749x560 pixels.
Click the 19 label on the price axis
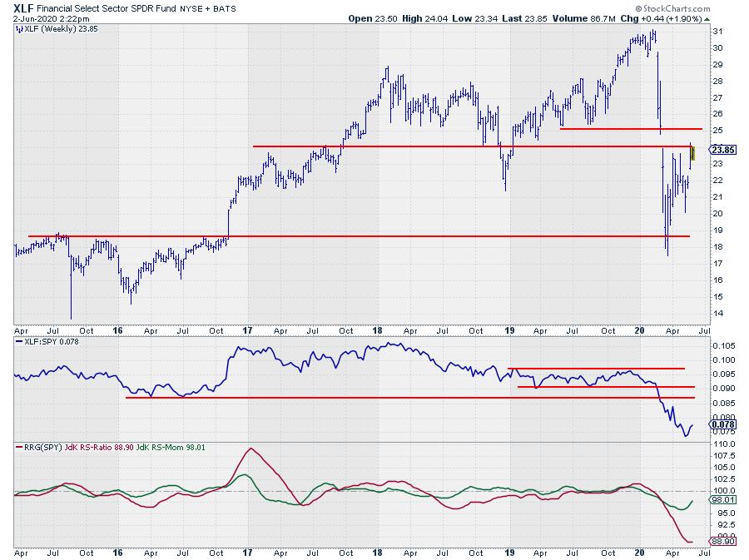click(x=717, y=230)
